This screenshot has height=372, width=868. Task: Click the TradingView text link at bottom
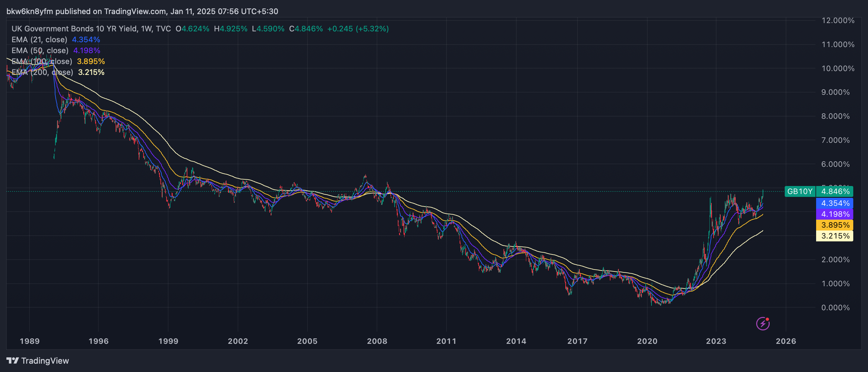tap(45, 360)
